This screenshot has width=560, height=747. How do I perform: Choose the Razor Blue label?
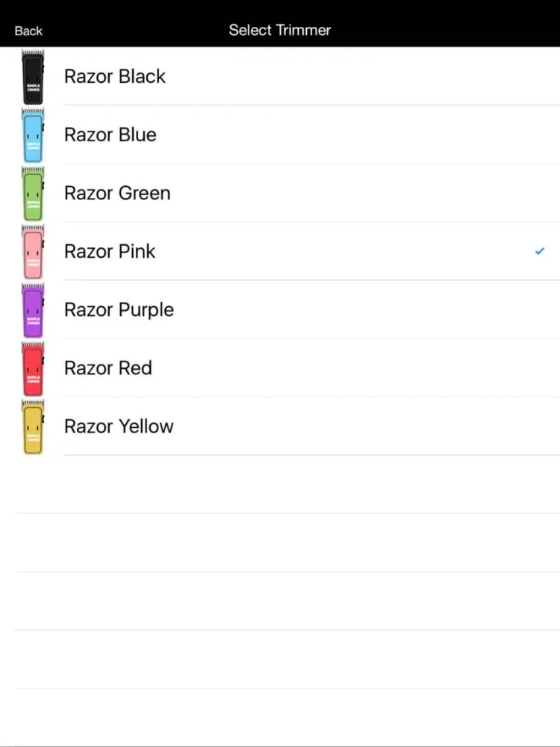coord(111,134)
